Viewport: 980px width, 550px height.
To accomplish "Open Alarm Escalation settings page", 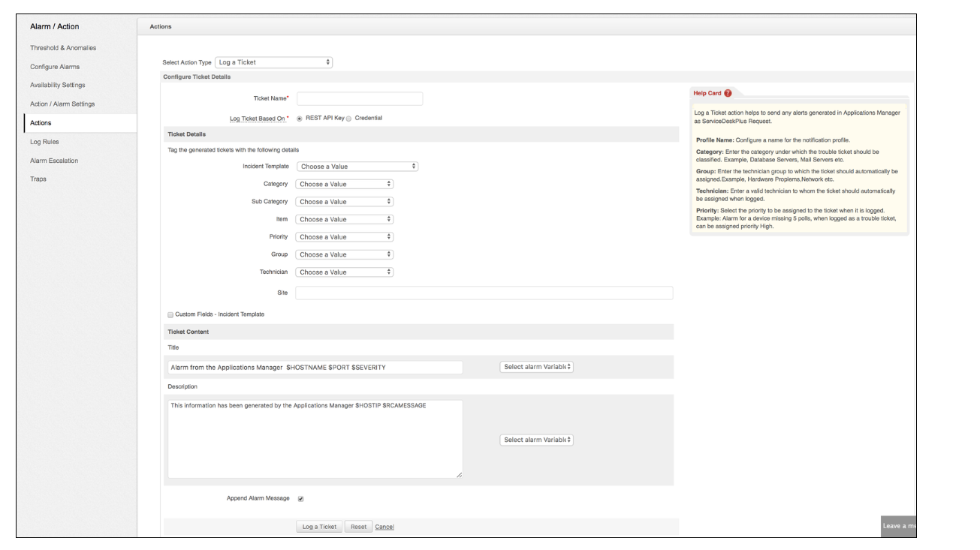I will coord(54,161).
